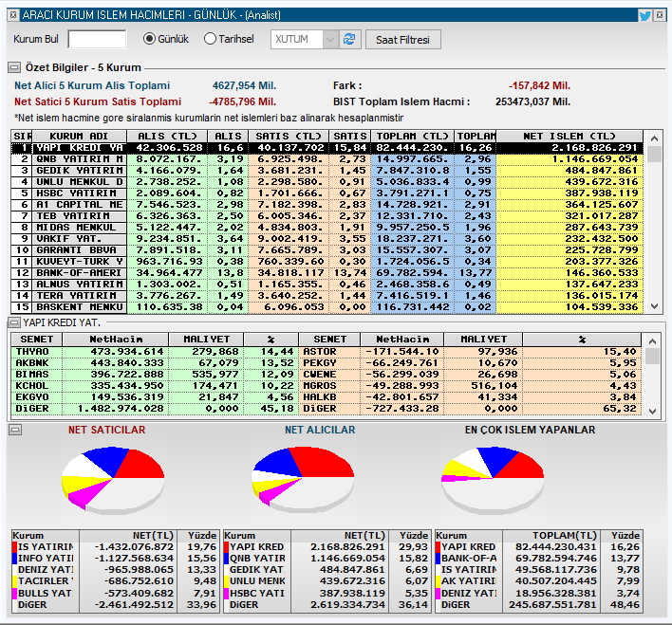Select the VAKIF YAT. row
The image size is (672, 625).
327,239
